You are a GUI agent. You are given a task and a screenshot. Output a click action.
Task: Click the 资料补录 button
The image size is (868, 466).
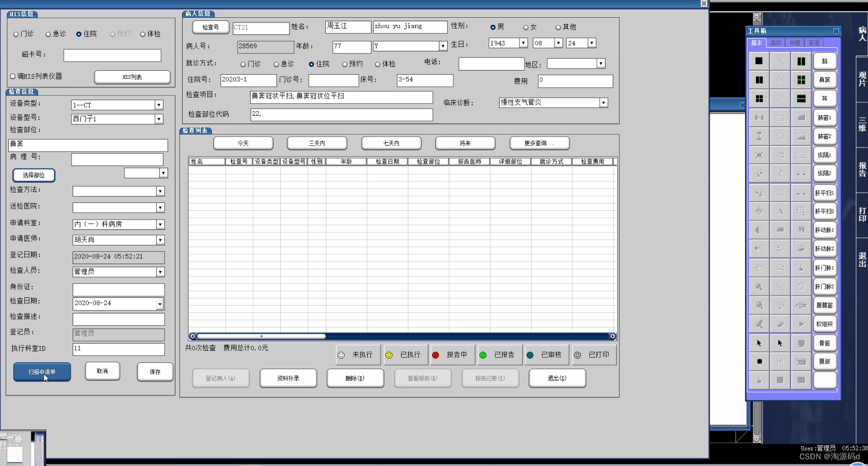(288, 378)
